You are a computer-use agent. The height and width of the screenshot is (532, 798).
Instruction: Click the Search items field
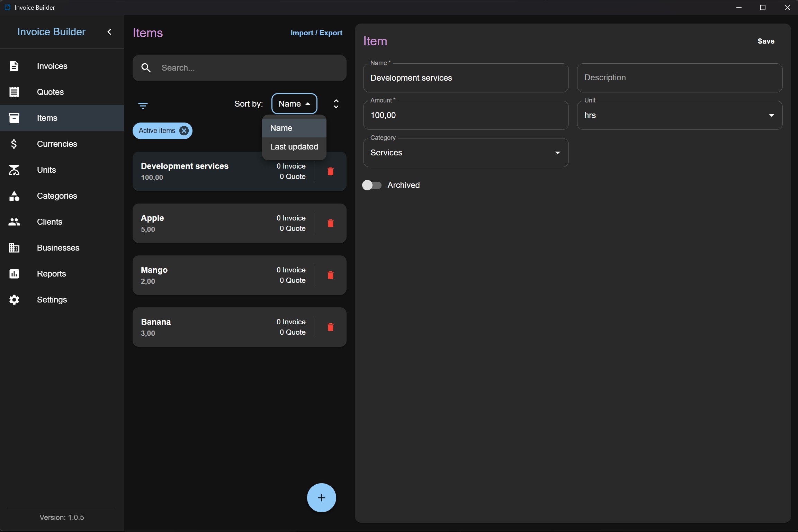pyautogui.click(x=240, y=68)
